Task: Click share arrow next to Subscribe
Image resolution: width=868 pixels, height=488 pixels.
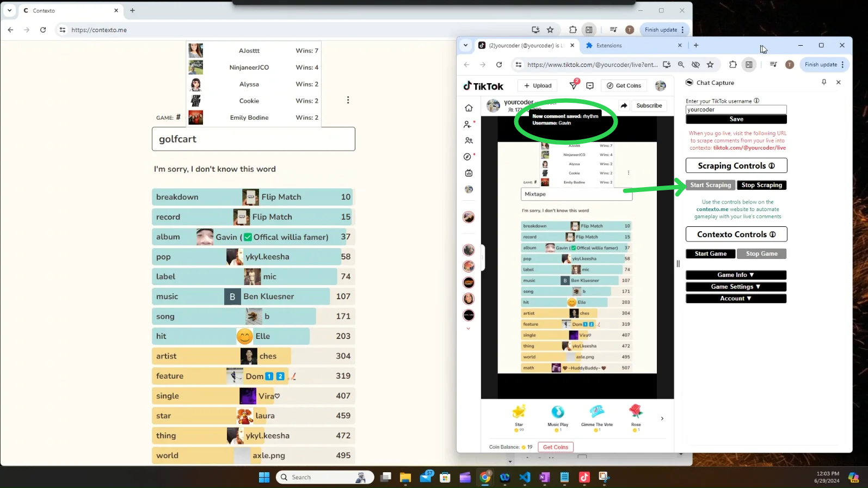Action: point(624,106)
